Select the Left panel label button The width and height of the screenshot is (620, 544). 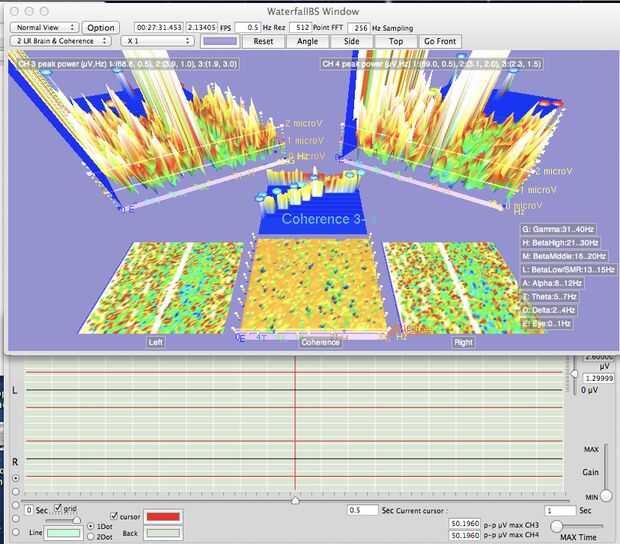pos(155,342)
